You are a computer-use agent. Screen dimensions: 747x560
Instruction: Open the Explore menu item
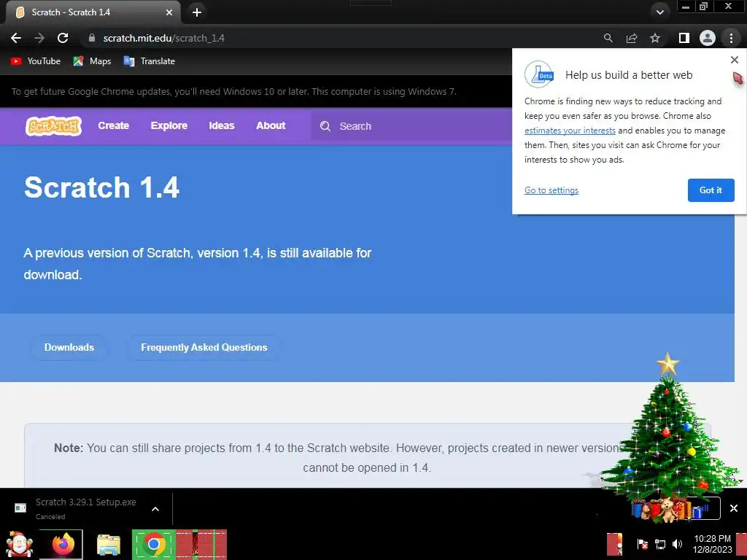169,125
